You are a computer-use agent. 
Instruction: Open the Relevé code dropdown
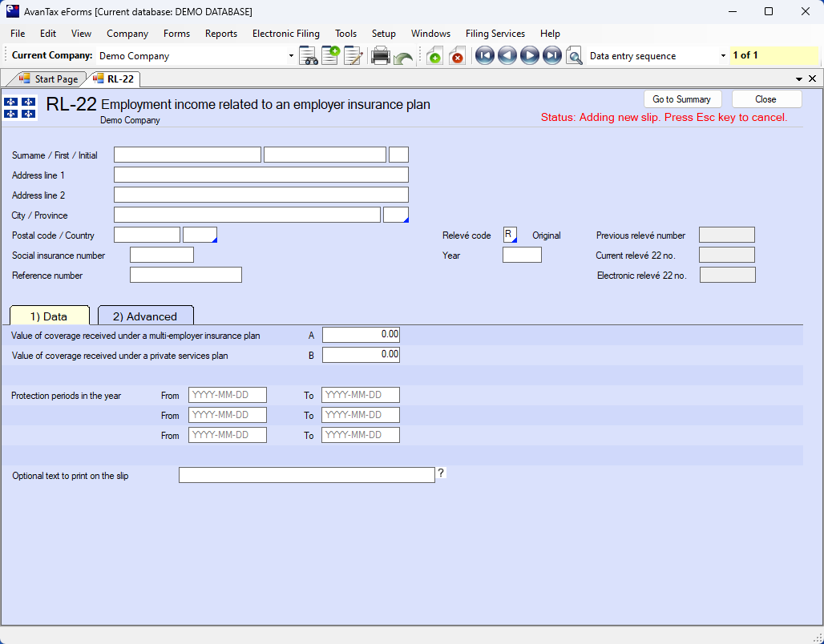pyautogui.click(x=510, y=235)
